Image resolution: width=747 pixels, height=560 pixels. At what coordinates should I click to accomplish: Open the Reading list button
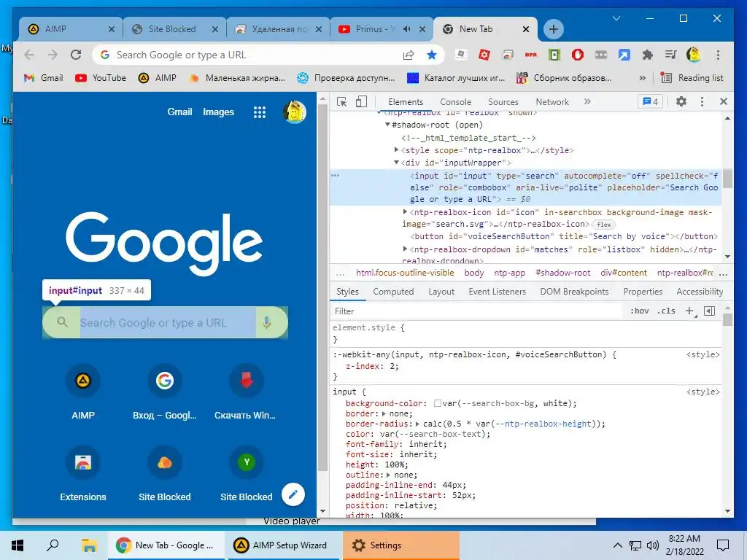692,77
